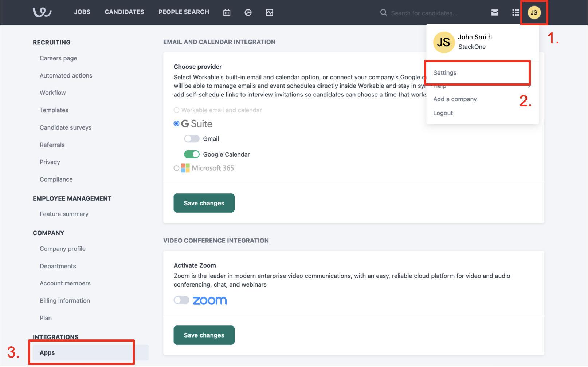The width and height of the screenshot is (588, 367).
Task: Open the apps grid icon
Action: tap(516, 13)
